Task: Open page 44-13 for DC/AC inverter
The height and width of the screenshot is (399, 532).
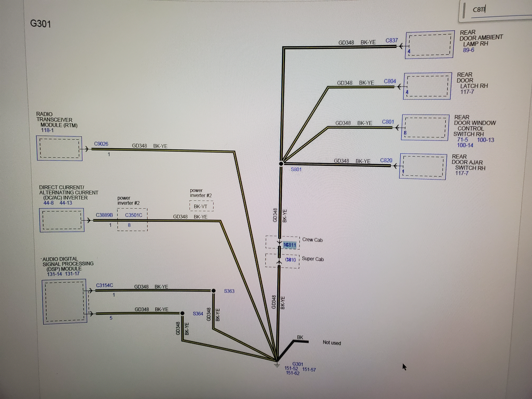Action: click(66, 203)
